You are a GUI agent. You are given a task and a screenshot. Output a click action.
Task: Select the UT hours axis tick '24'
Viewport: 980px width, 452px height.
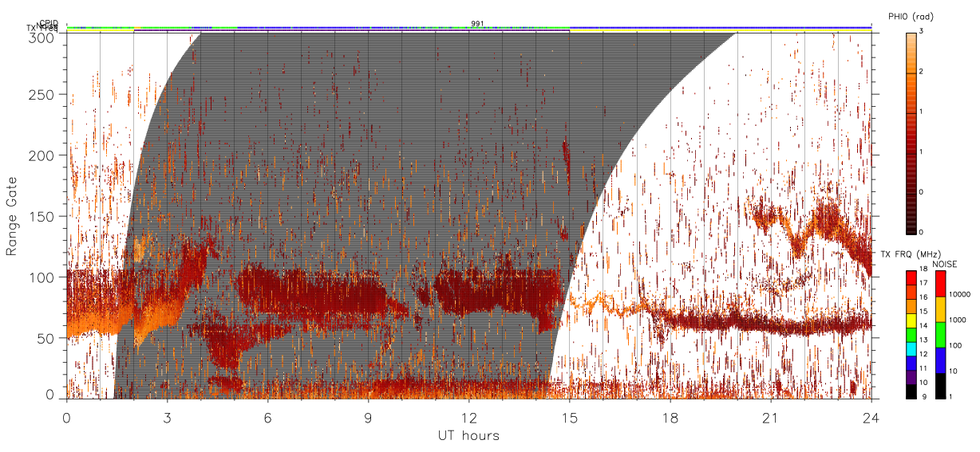871,418
